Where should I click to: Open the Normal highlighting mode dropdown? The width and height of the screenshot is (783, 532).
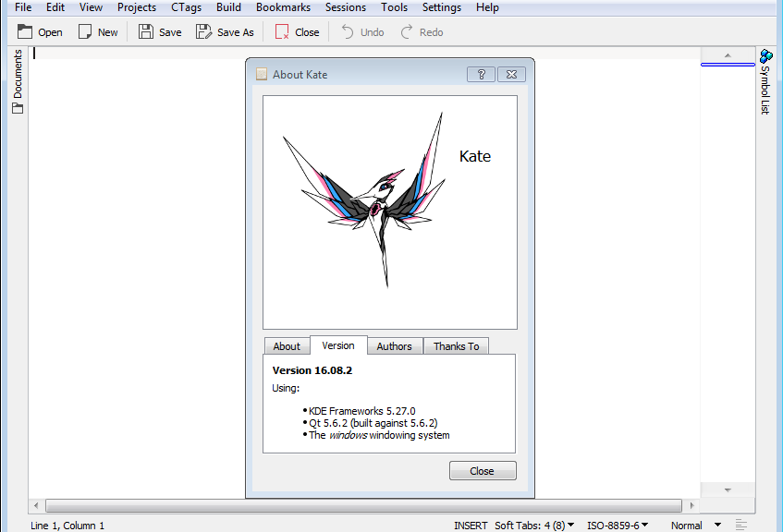[695, 525]
